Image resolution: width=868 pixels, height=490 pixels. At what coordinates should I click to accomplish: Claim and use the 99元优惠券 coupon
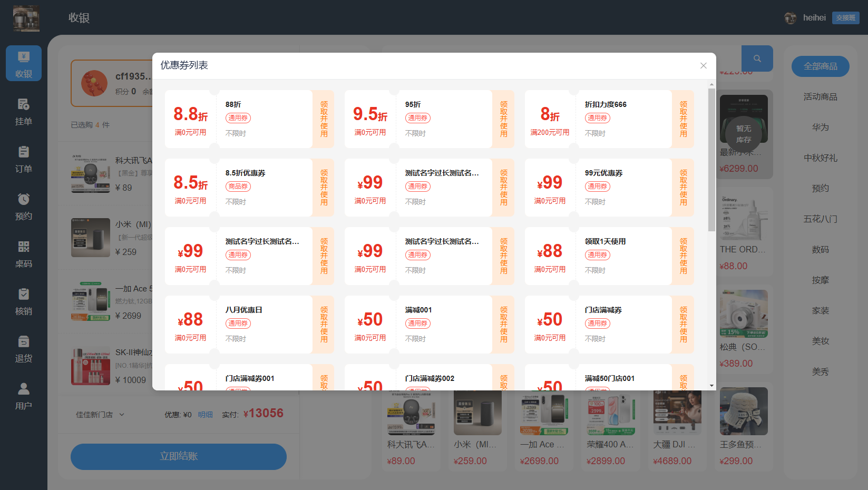click(683, 188)
